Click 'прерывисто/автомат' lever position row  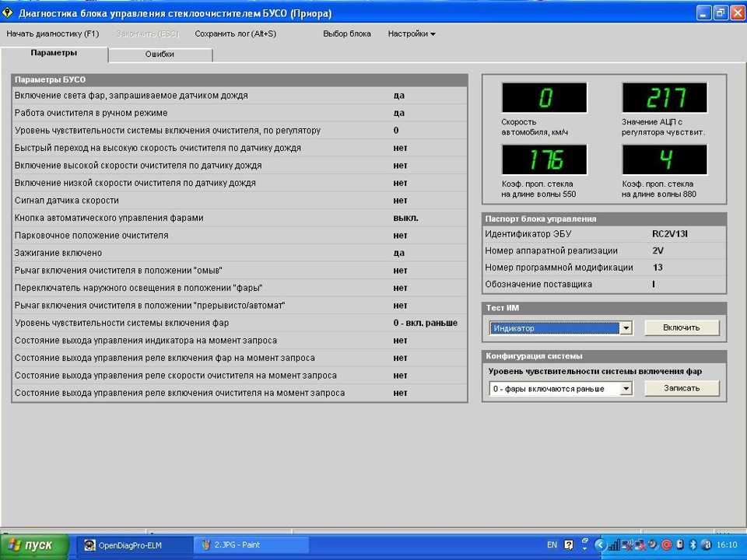[x=239, y=305]
